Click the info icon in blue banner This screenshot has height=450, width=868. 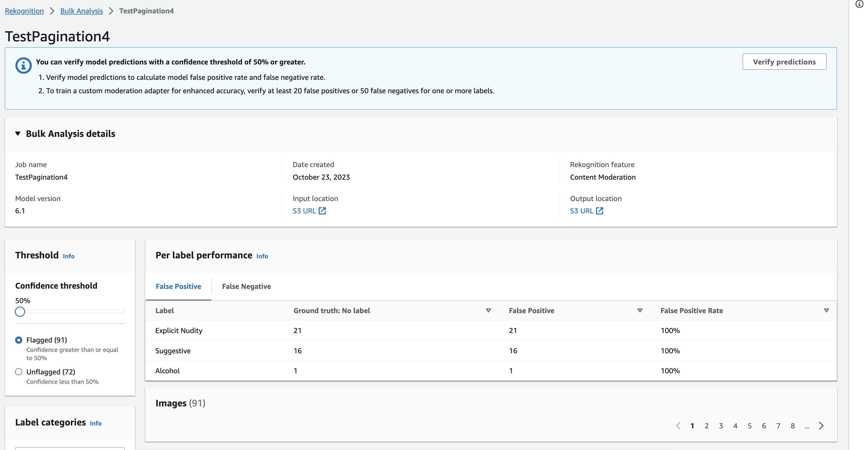pyautogui.click(x=23, y=65)
